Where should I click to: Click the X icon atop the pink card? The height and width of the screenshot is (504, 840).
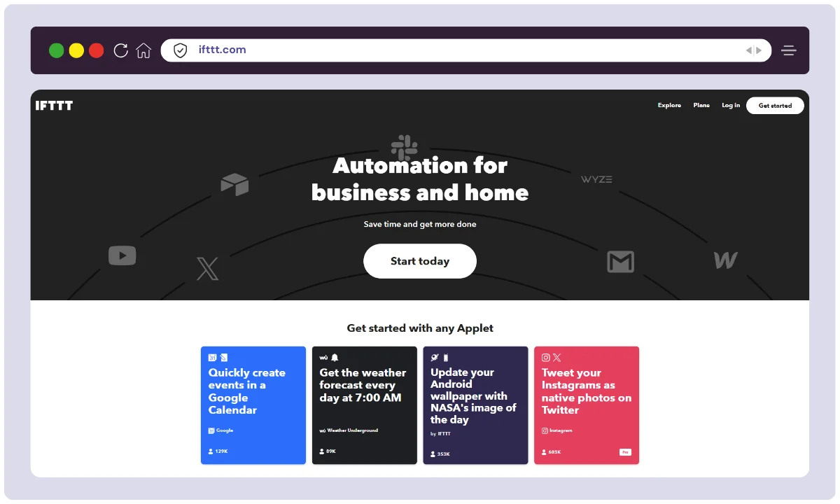557,358
